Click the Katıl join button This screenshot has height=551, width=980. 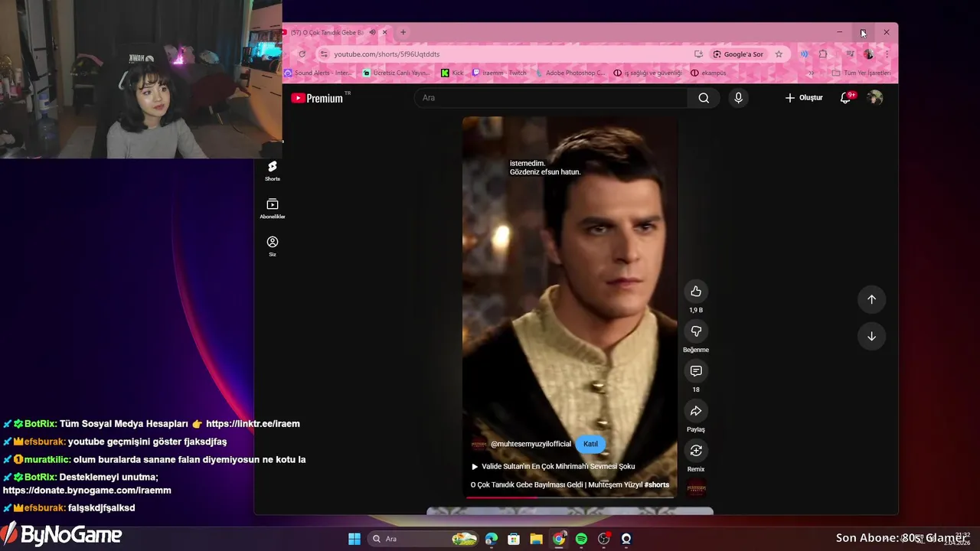(x=590, y=444)
